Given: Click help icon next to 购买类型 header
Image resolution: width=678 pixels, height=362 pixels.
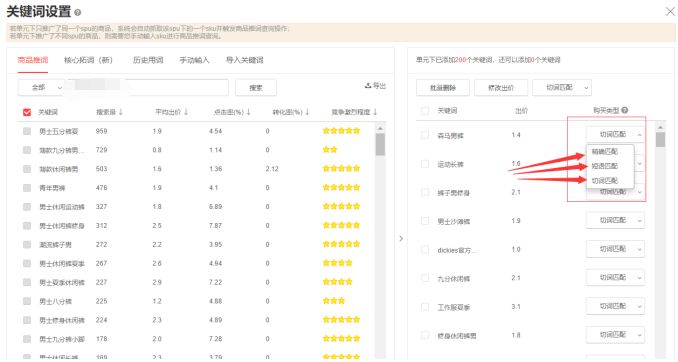Looking at the screenshot, I should point(624,110).
